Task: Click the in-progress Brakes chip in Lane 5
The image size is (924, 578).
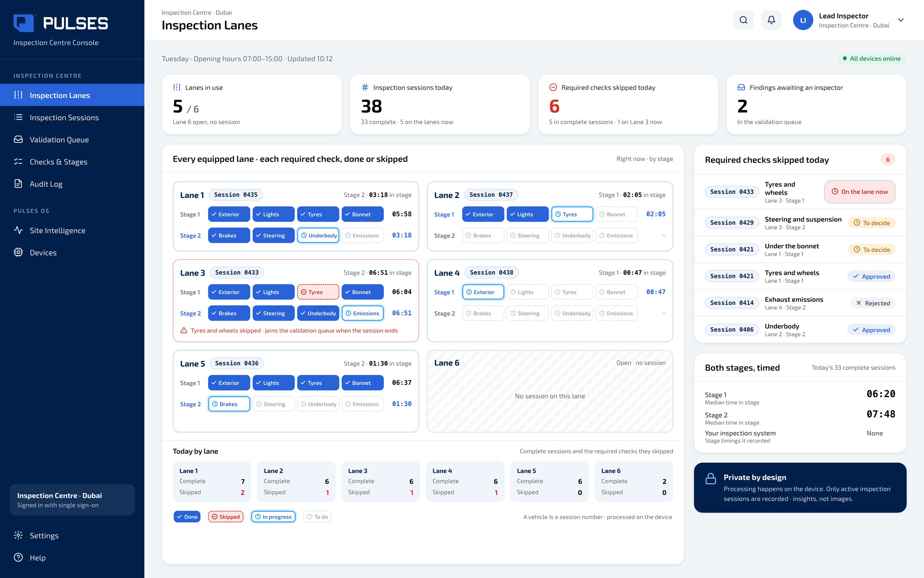Action: pos(229,404)
